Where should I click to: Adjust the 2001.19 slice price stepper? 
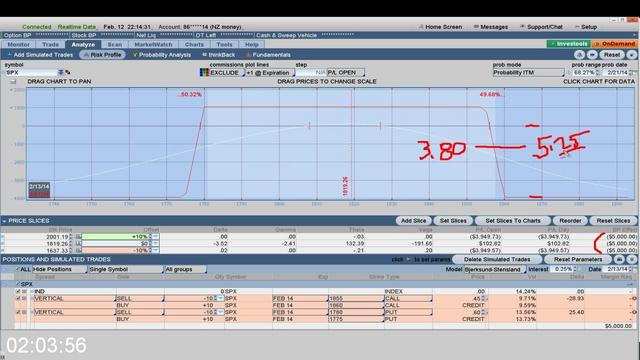pyautogui.click(x=71, y=237)
